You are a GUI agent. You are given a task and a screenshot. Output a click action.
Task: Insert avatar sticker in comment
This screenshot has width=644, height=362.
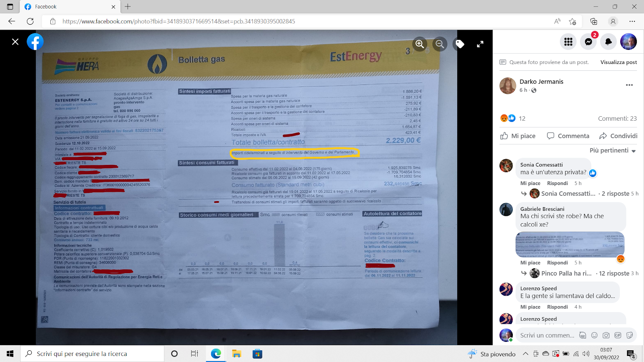tap(582, 335)
